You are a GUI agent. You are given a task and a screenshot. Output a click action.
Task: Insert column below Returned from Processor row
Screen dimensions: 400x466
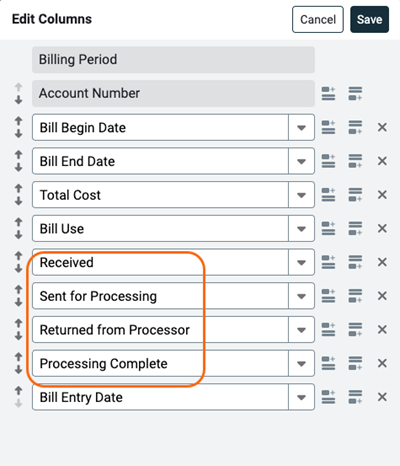(355, 329)
